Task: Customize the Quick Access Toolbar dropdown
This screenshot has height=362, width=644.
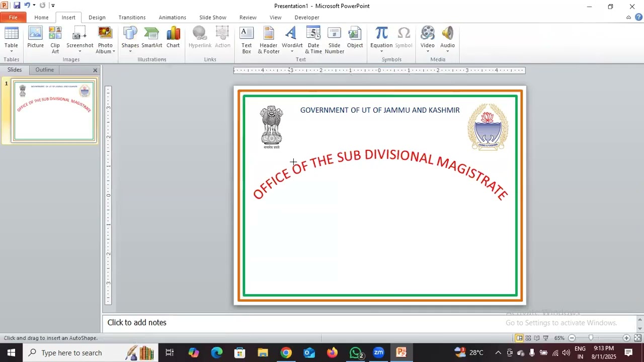Action: (53, 6)
